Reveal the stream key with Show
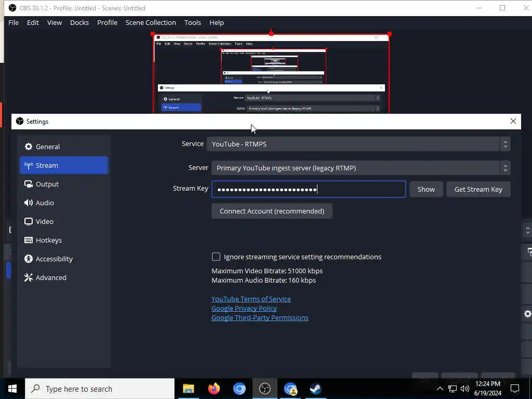532x399 pixels. coord(426,189)
